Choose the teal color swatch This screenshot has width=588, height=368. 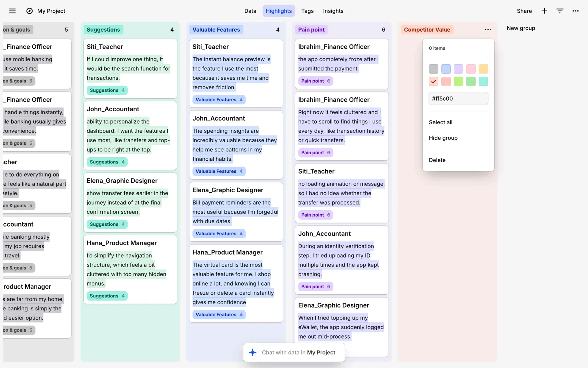pos(483,82)
